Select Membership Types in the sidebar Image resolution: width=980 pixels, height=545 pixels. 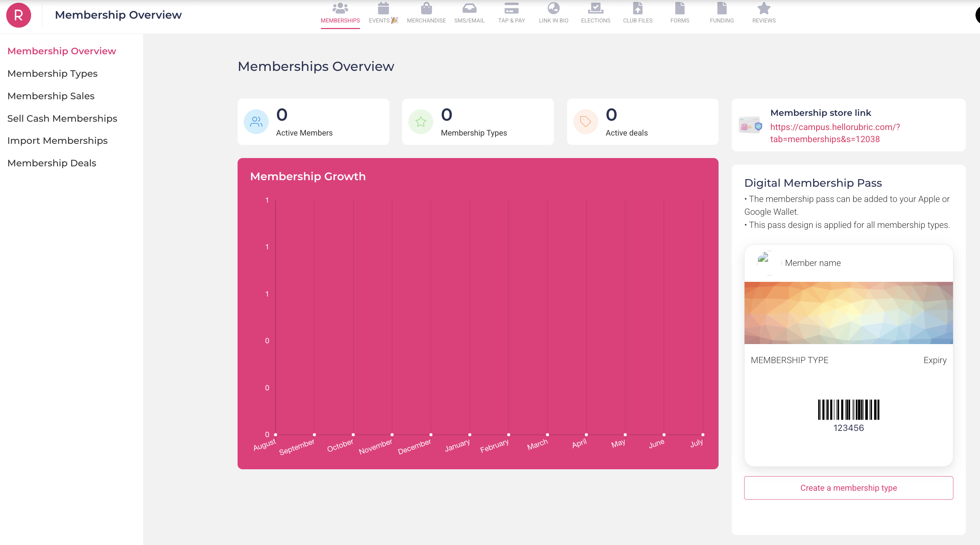click(53, 73)
